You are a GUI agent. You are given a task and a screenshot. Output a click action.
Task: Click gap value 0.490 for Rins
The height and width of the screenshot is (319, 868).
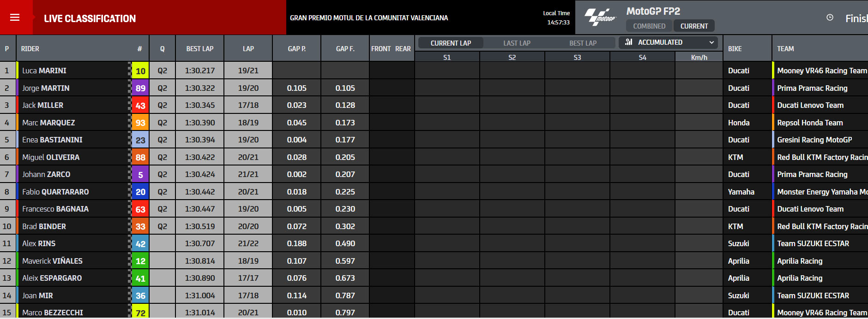345,243
